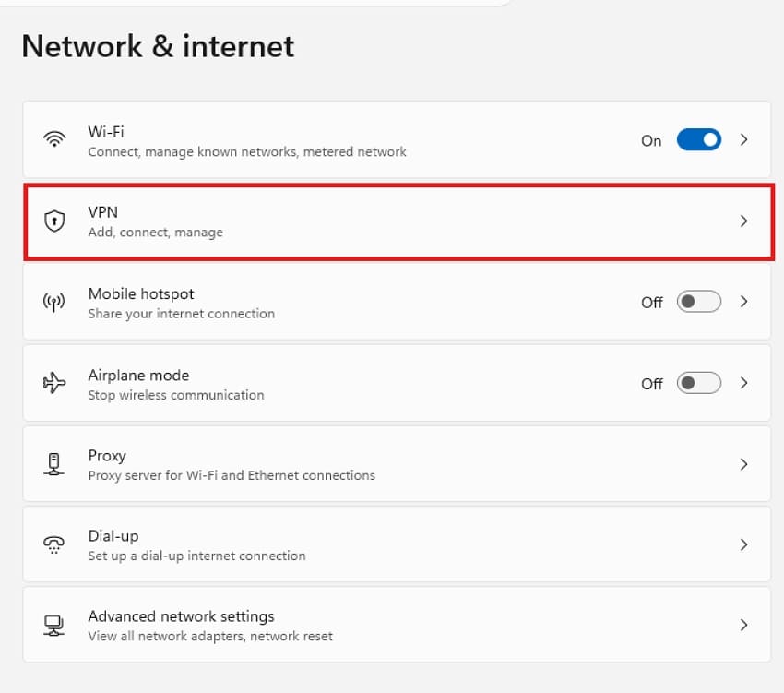Select the VPN row title
The width and height of the screenshot is (784, 693).
[103, 212]
